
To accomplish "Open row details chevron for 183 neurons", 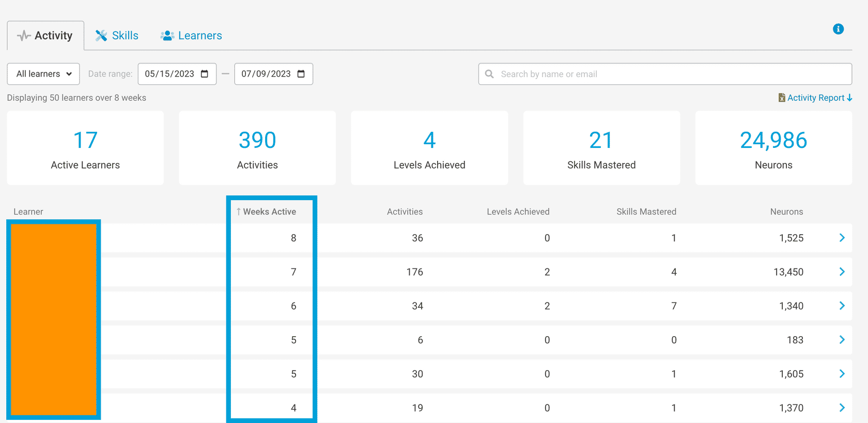I will pos(842,340).
